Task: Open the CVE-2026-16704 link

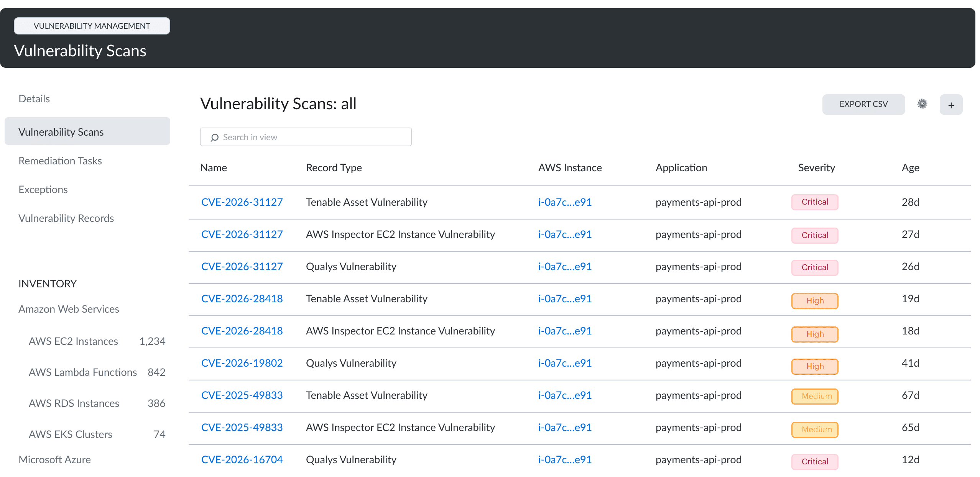Action: point(242,459)
